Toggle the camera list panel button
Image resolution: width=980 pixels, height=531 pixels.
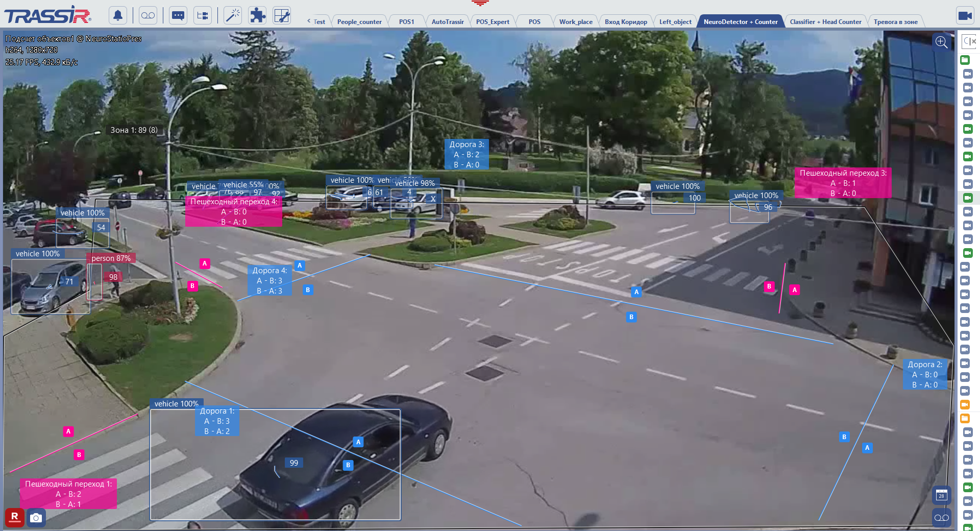tap(965, 15)
